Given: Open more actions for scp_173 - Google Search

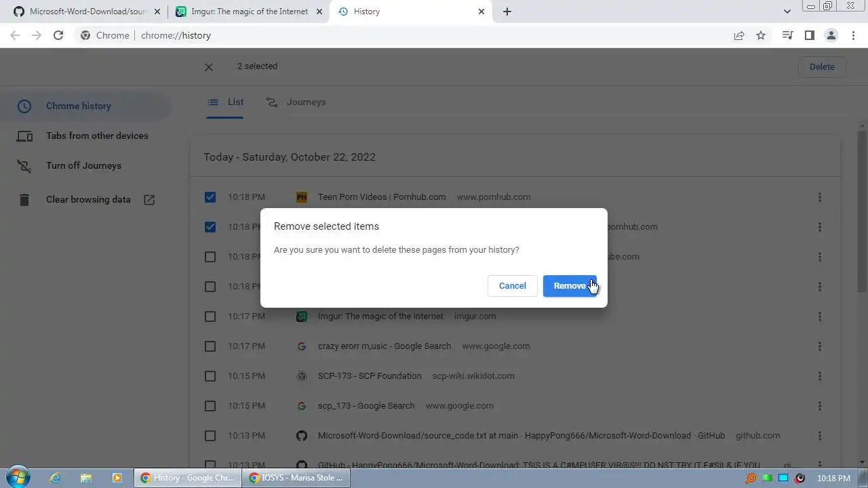Looking at the screenshot, I should point(819,406).
